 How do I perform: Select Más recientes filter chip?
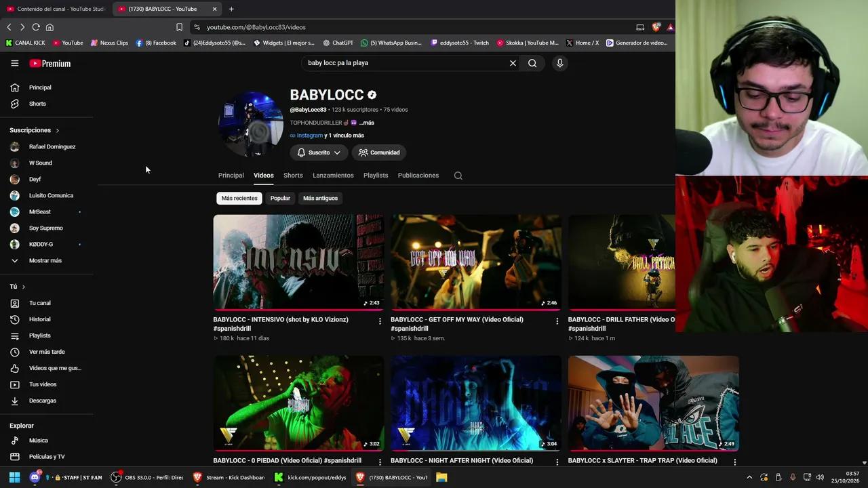pos(239,198)
